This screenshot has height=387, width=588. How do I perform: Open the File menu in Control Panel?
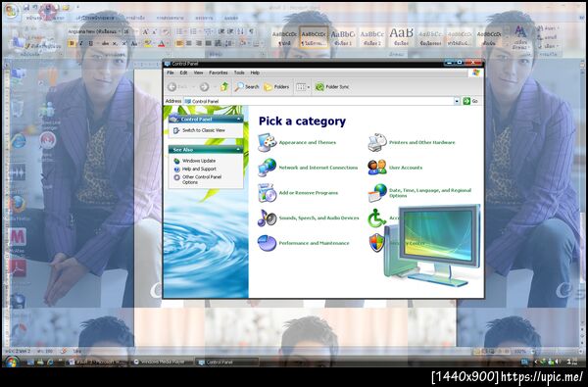171,73
